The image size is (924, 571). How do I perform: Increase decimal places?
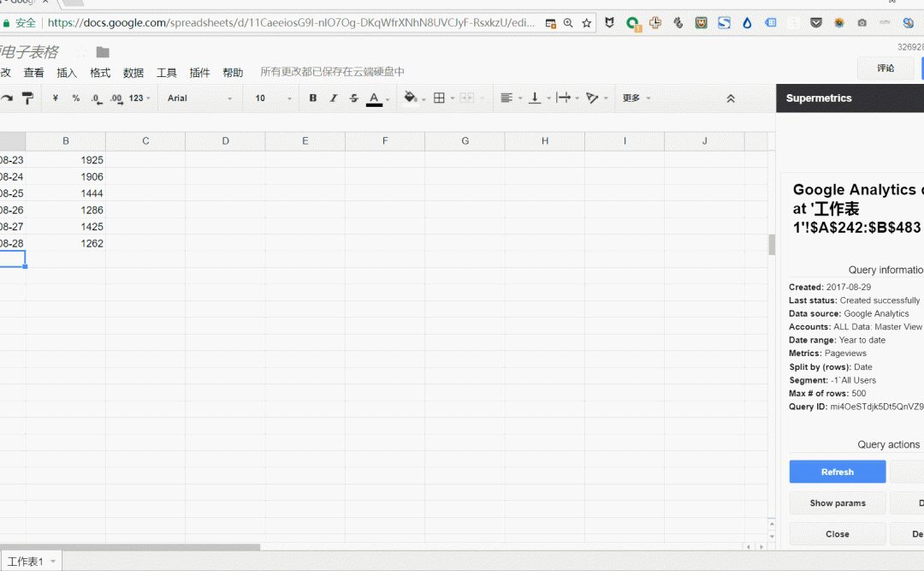116,98
